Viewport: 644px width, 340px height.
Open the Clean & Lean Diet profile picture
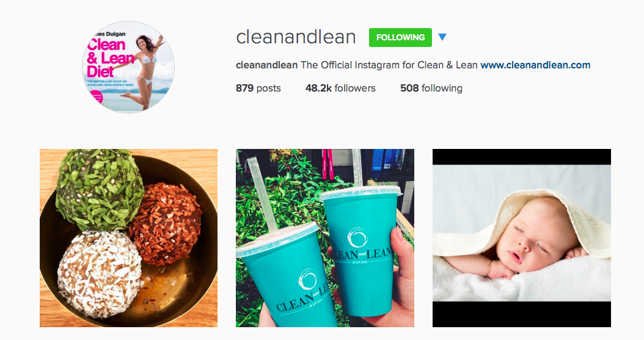[x=128, y=67]
